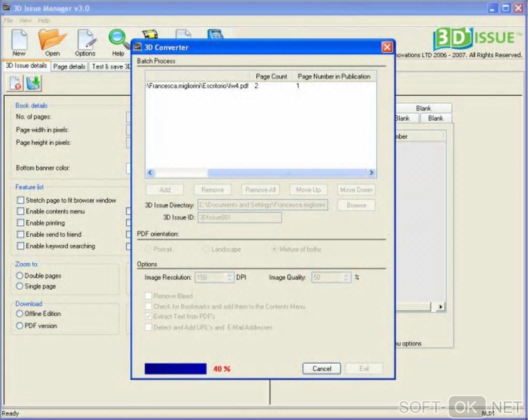This screenshot has height=420, width=528.
Task: Select Portrait PDF orientation
Action: pyautogui.click(x=148, y=249)
